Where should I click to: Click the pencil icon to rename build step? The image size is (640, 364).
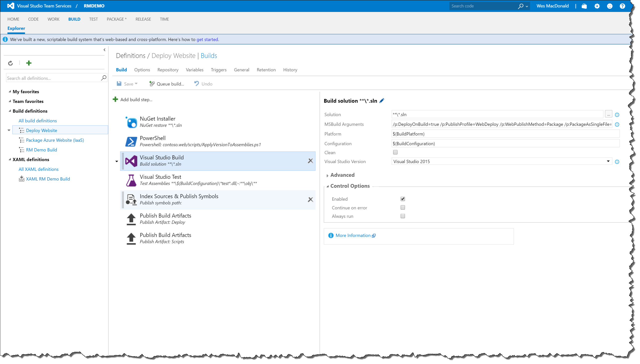[x=382, y=100]
